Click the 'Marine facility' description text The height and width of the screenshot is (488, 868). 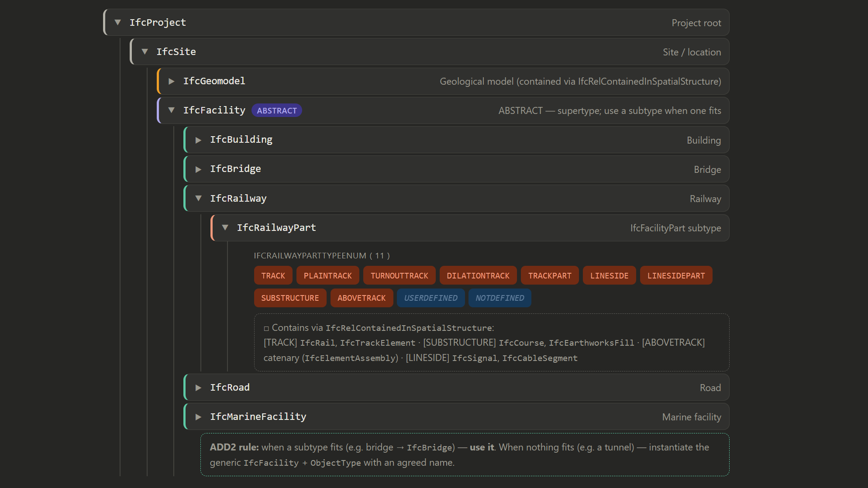coord(692,417)
